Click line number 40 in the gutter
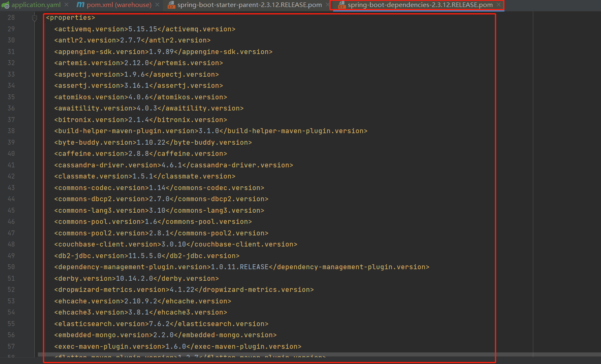Image resolution: width=601 pixels, height=364 pixels. pyautogui.click(x=11, y=154)
